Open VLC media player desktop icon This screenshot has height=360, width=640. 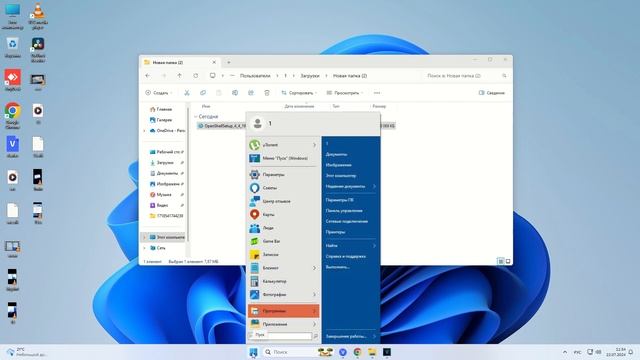(38, 16)
